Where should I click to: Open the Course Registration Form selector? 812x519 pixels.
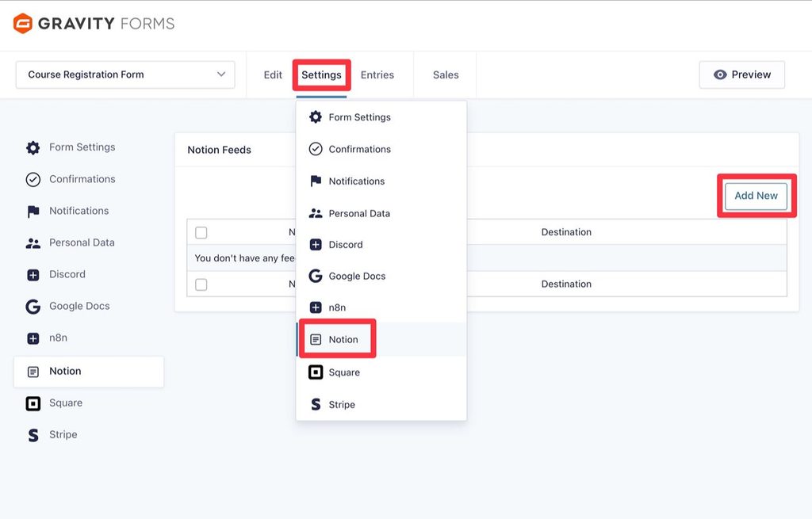pyautogui.click(x=125, y=75)
